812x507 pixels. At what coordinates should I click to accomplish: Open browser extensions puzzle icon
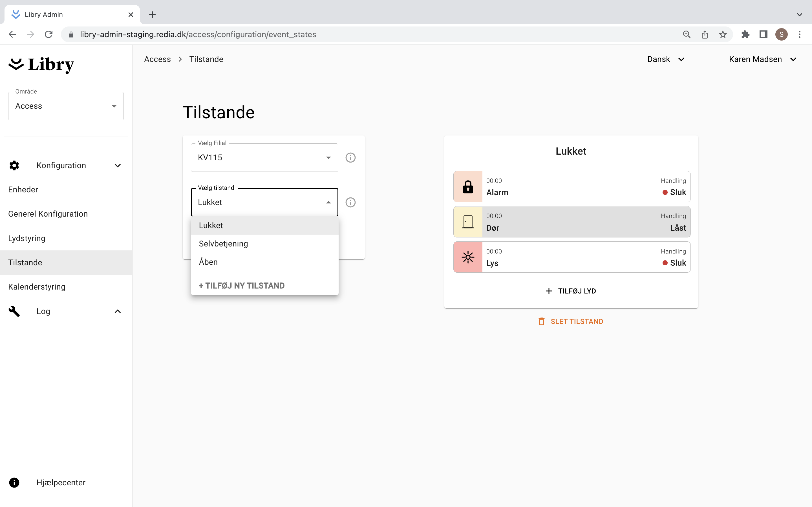point(745,34)
